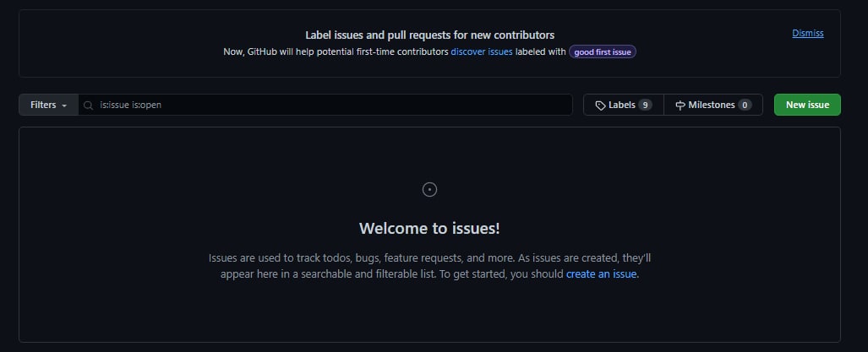Select the Labels count badge showing 9

tap(645, 105)
